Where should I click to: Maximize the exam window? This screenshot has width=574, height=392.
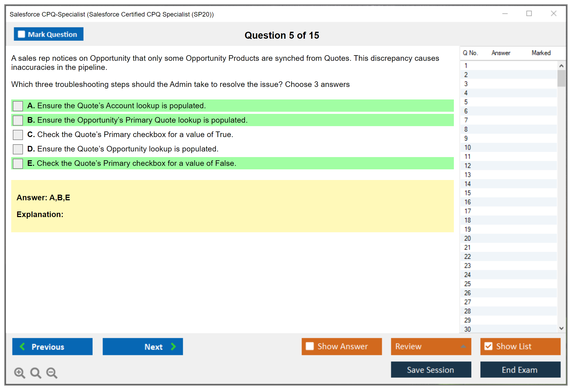coord(529,14)
